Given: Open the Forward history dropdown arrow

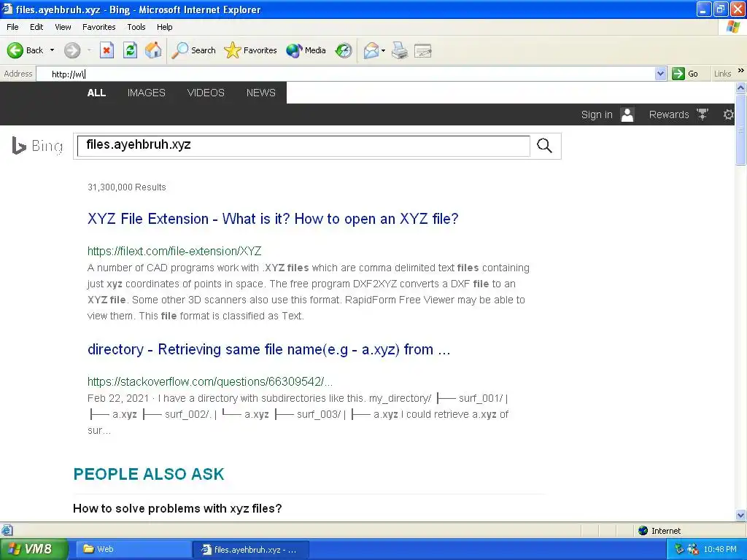Looking at the screenshot, I should pos(89,50).
